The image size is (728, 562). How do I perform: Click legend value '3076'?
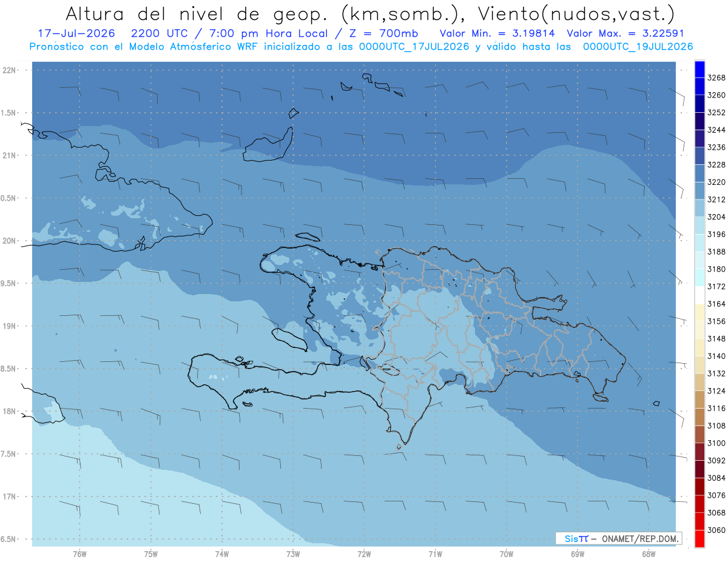(716, 495)
